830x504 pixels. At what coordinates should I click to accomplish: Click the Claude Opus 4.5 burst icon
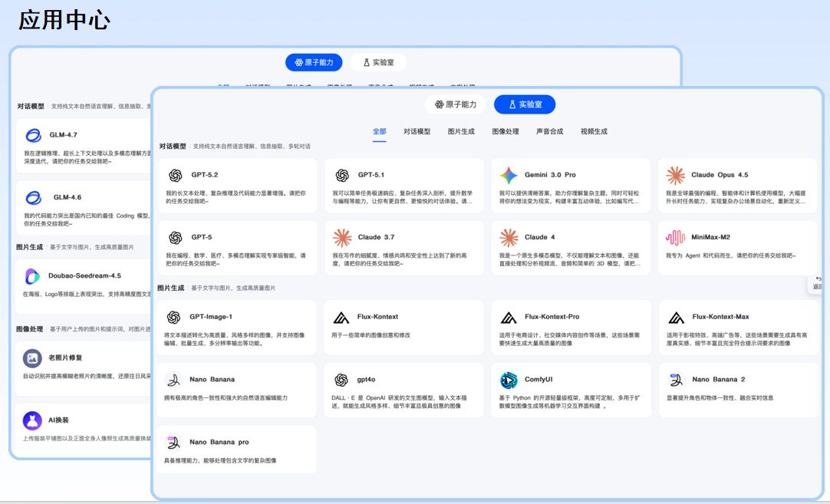[x=676, y=175]
